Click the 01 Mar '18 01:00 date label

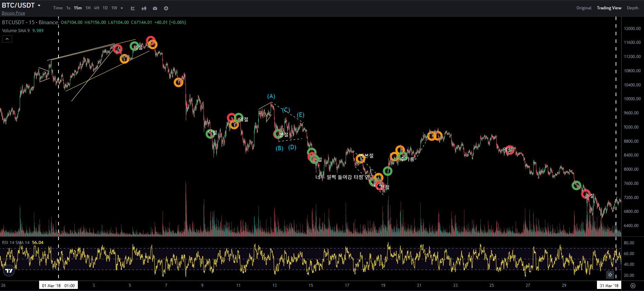[x=58, y=285]
